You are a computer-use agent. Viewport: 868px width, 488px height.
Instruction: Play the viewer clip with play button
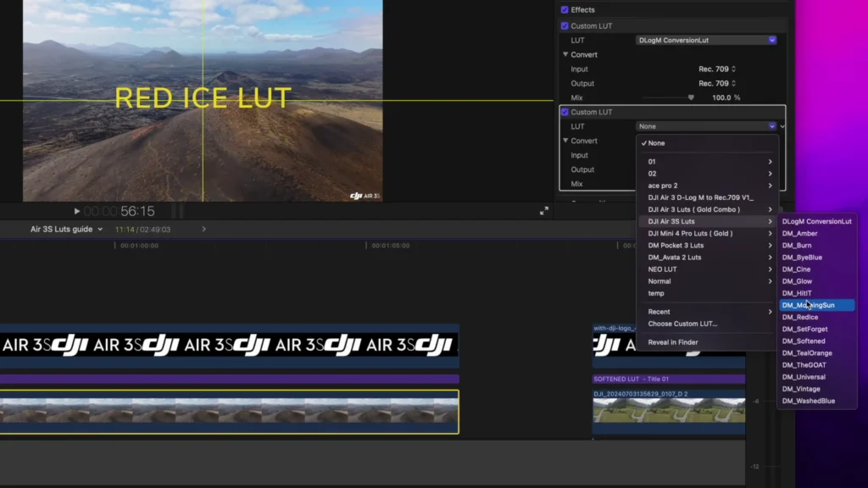[x=77, y=211]
